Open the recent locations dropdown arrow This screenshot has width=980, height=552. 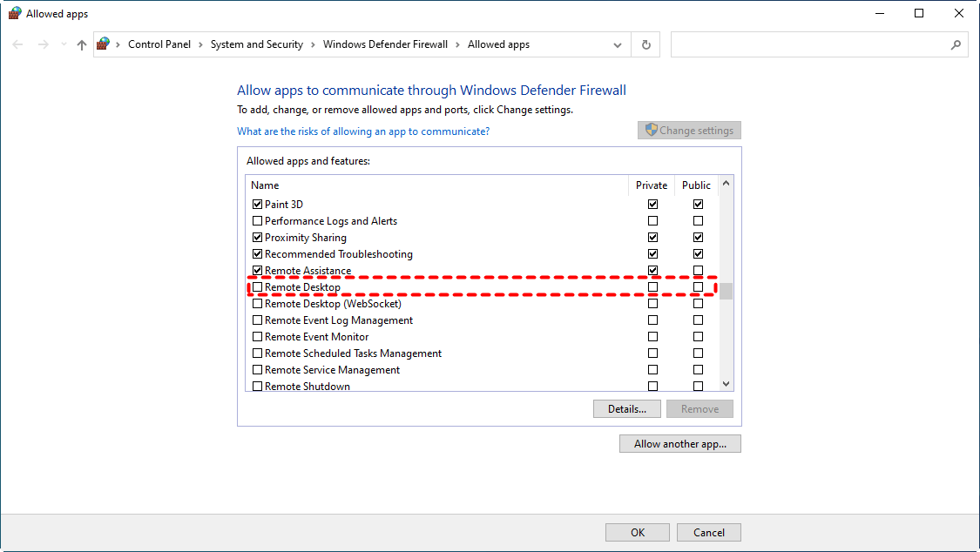pos(63,44)
